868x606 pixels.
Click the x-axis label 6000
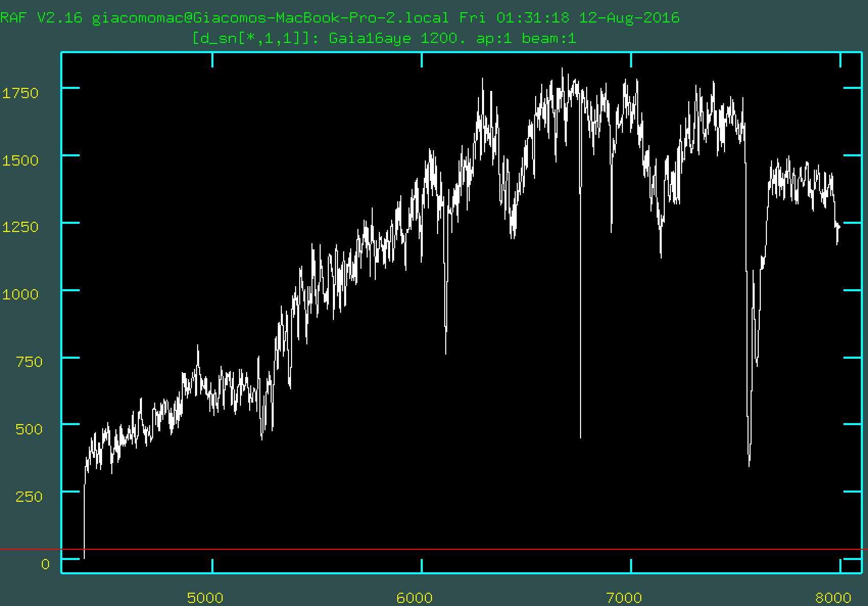pos(415,597)
